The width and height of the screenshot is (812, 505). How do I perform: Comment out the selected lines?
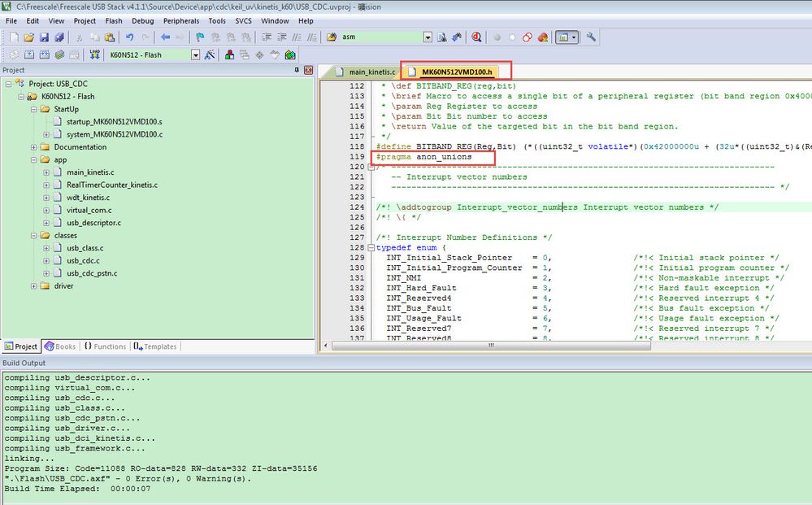pos(297,37)
